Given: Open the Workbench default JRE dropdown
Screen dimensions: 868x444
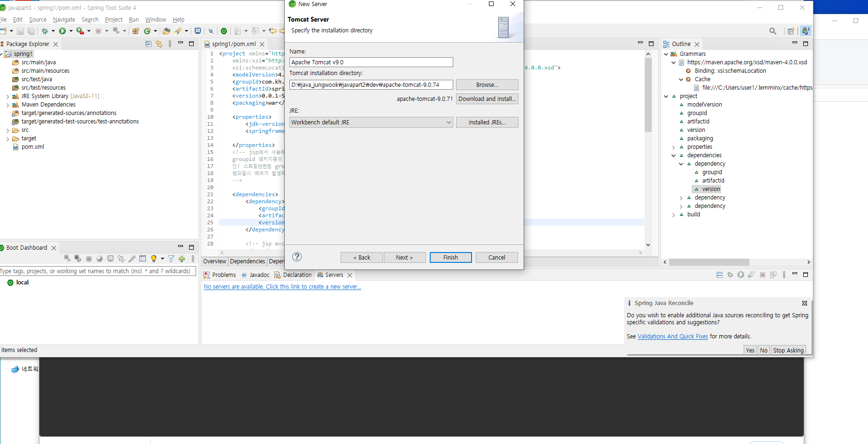Looking at the screenshot, I should click(449, 122).
